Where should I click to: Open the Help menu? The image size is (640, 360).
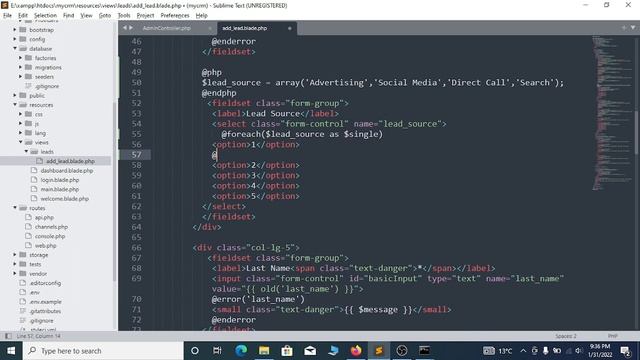tap(202, 16)
